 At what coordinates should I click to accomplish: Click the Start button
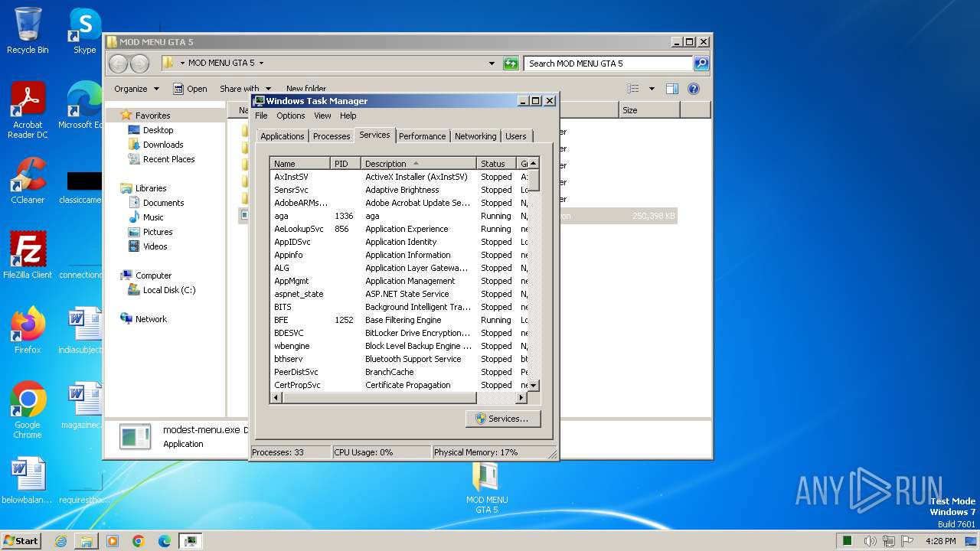(21, 541)
